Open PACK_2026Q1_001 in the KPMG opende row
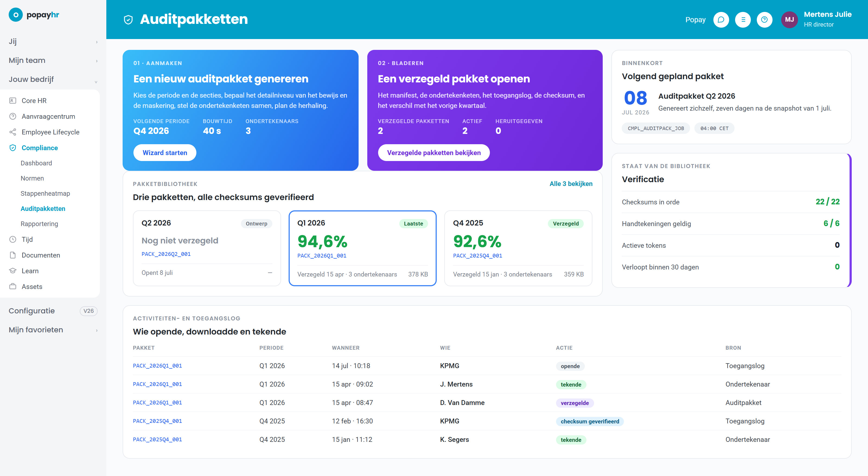This screenshot has height=476, width=868. pos(157,366)
